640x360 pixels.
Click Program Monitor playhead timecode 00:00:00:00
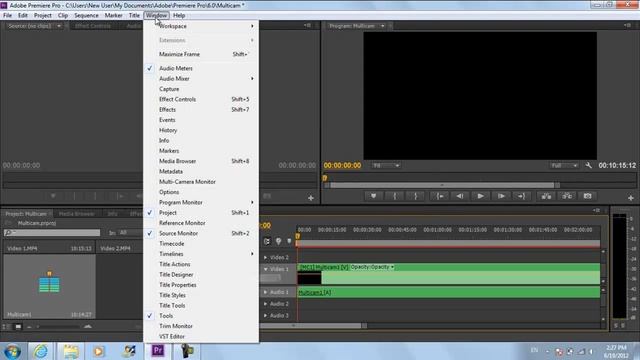(x=342, y=165)
